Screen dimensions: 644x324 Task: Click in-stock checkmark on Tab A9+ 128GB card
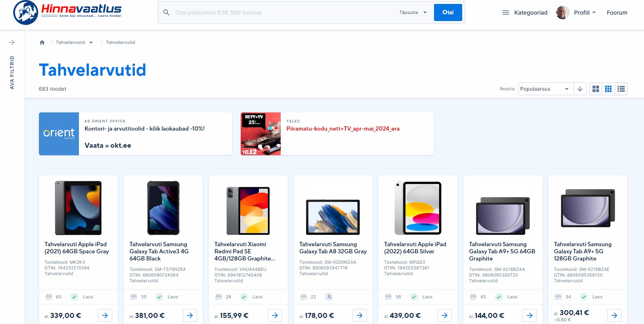[x=584, y=297]
